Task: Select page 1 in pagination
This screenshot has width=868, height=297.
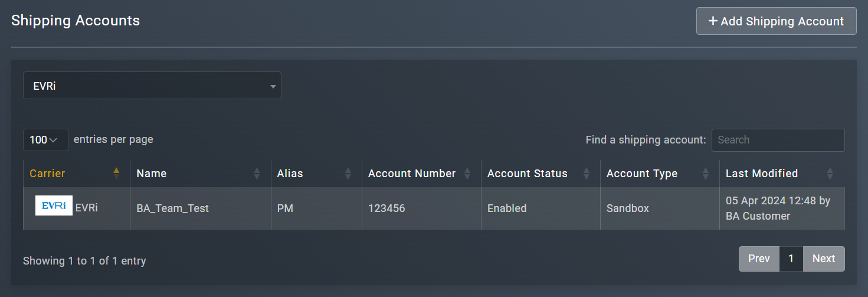Action: [x=791, y=259]
